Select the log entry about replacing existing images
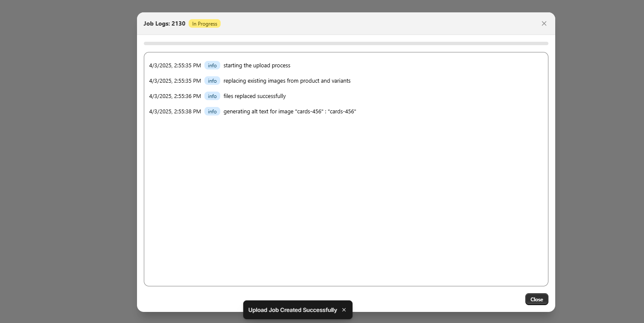 click(x=287, y=81)
